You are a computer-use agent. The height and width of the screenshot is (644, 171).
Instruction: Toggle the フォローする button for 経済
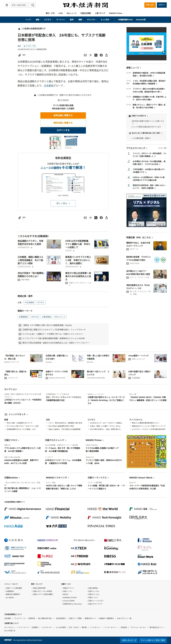click(30, 46)
